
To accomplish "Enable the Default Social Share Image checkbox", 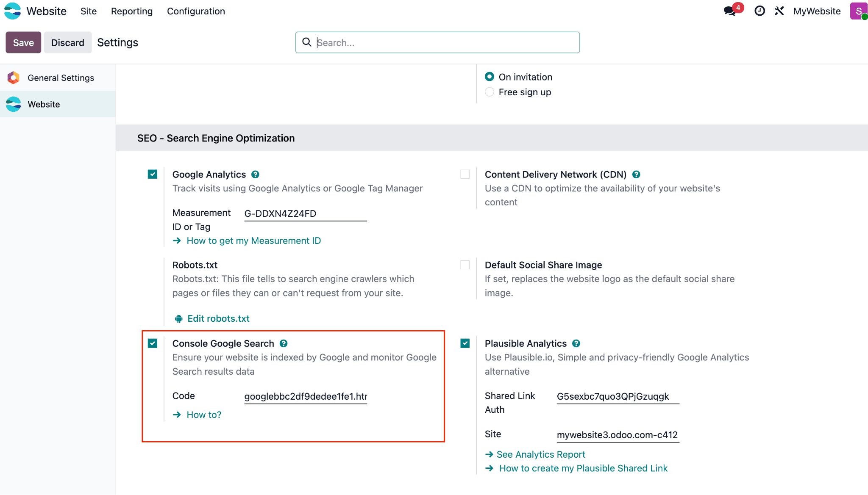I will (465, 265).
